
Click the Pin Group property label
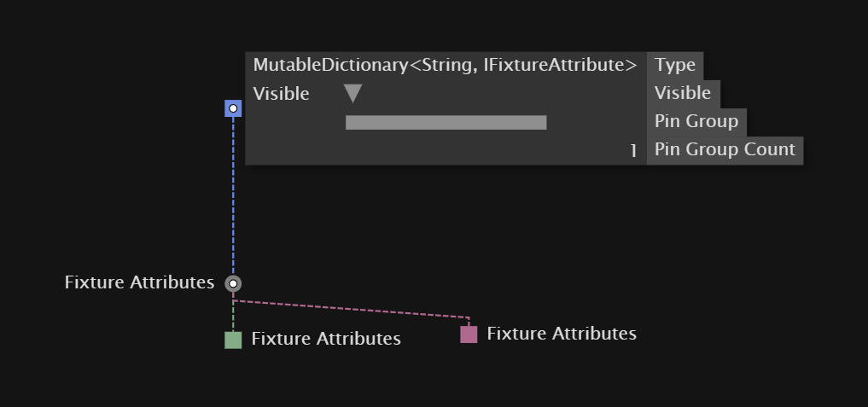pos(696,121)
